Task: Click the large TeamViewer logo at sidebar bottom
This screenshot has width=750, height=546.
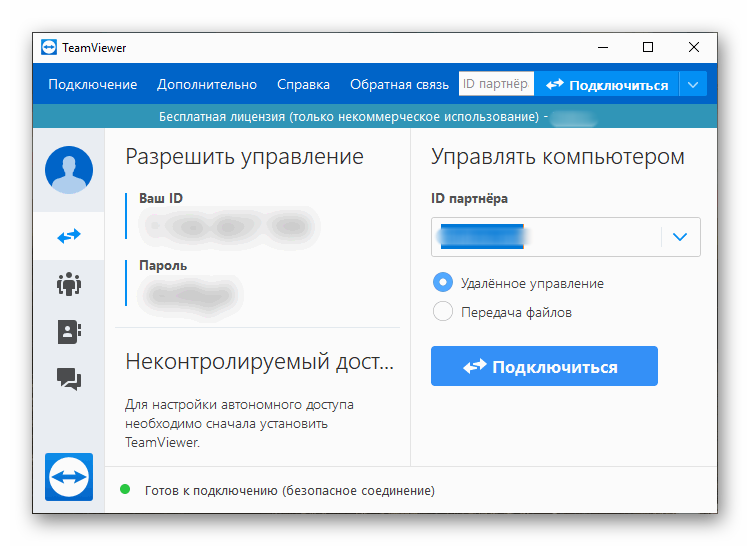Action: (x=69, y=477)
